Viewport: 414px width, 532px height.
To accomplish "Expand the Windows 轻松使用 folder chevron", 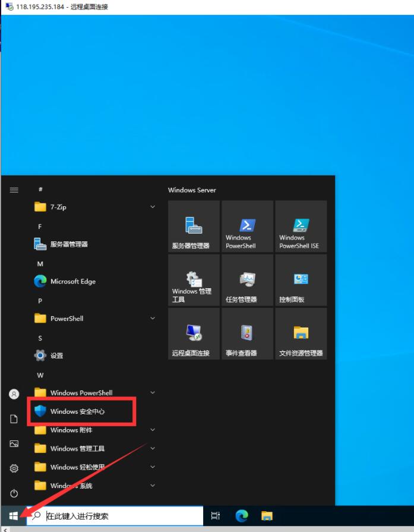I will click(153, 467).
